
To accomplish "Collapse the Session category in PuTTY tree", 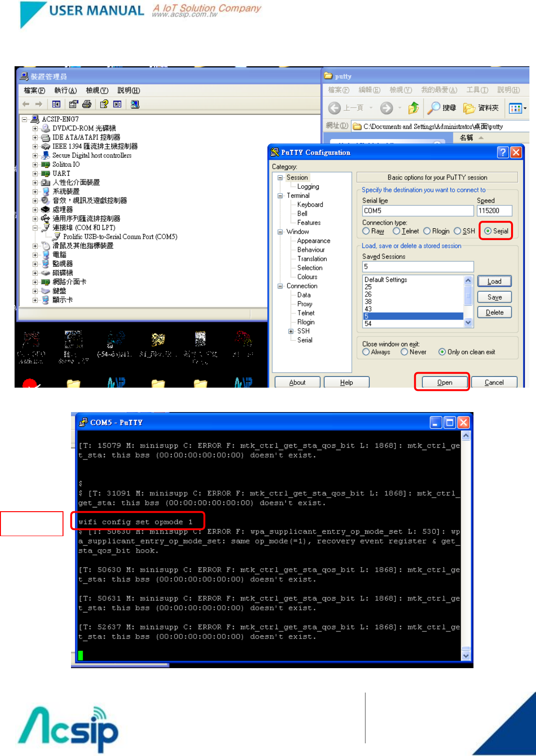I will pos(280,178).
